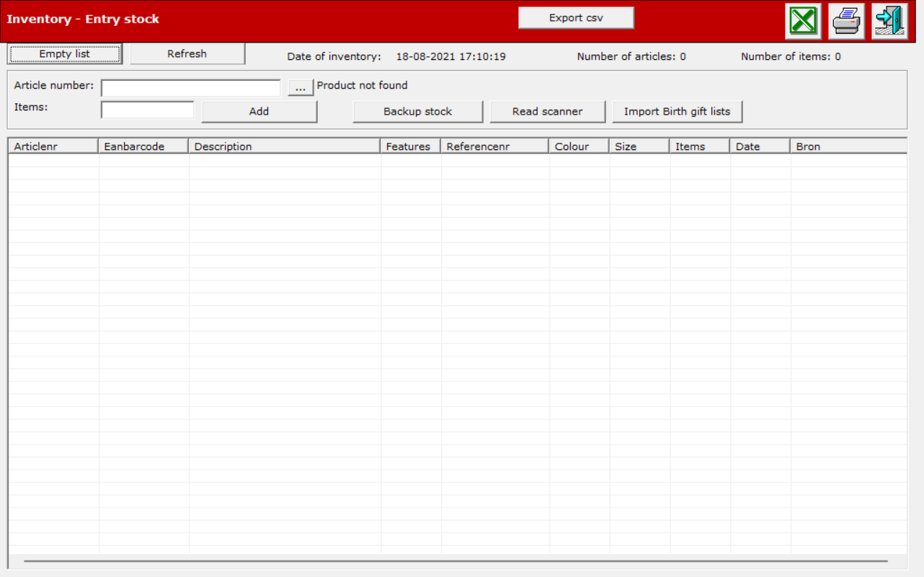Focus the Article number input field
Viewport: 924px width, 577px height.
tap(191, 88)
